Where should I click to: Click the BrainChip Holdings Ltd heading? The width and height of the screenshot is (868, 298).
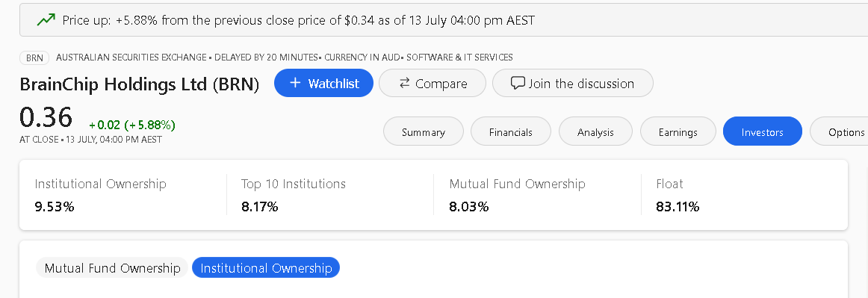(x=140, y=84)
